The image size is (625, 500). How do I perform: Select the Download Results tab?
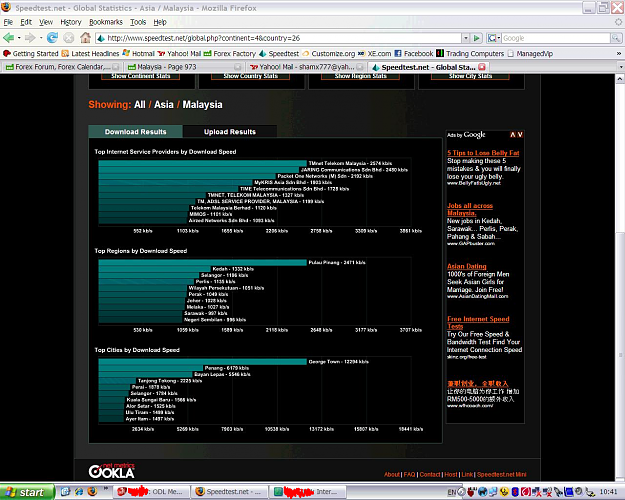pos(136,132)
